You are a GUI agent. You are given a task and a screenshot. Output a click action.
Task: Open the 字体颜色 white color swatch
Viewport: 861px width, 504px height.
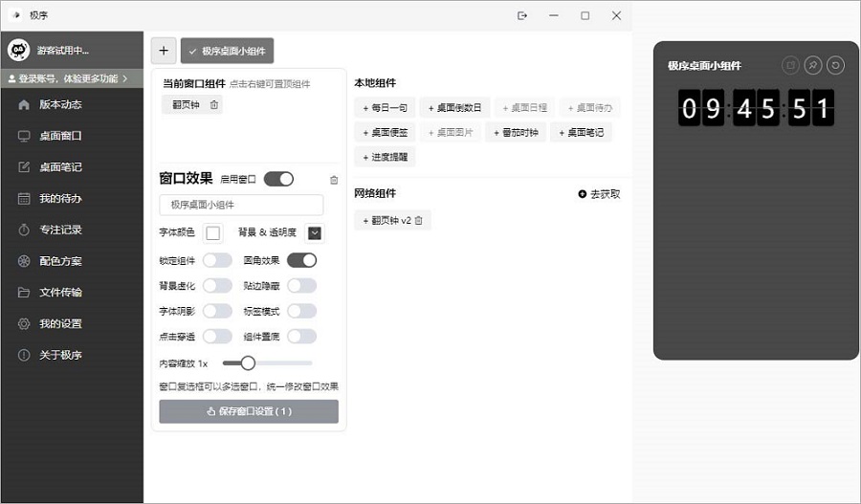[213, 233]
